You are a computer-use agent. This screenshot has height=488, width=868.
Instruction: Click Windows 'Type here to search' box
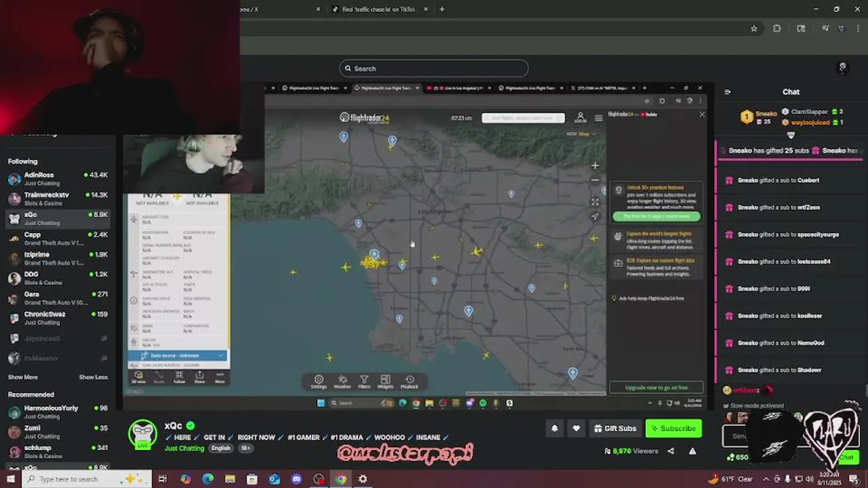(x=87, y=479)
